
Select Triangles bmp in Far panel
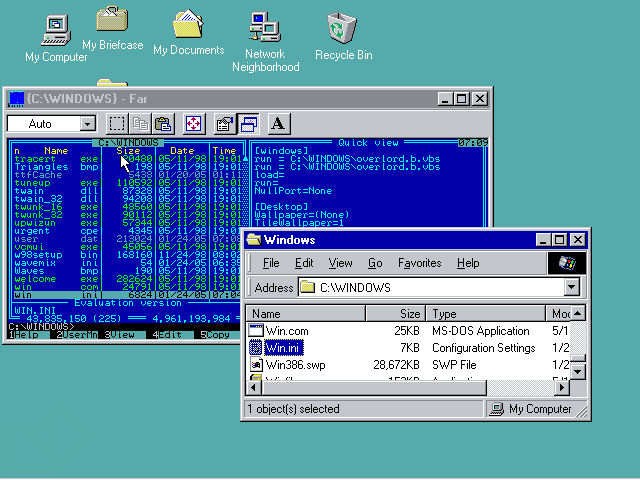coord(56,167)
